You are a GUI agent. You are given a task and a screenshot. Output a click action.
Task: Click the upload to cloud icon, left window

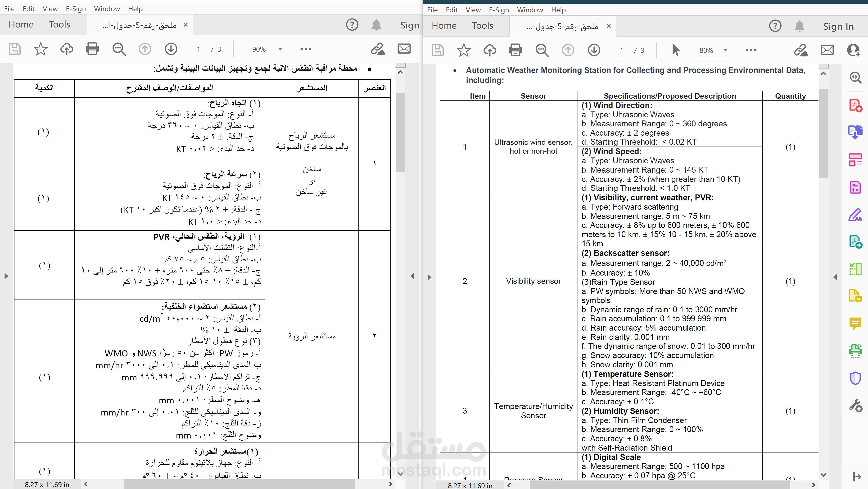click(66, 49)
